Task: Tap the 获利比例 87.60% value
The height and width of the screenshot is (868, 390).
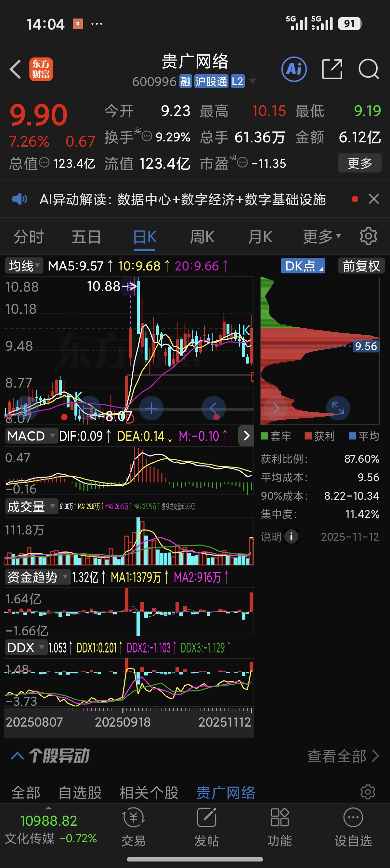Action: pos(362,459)
